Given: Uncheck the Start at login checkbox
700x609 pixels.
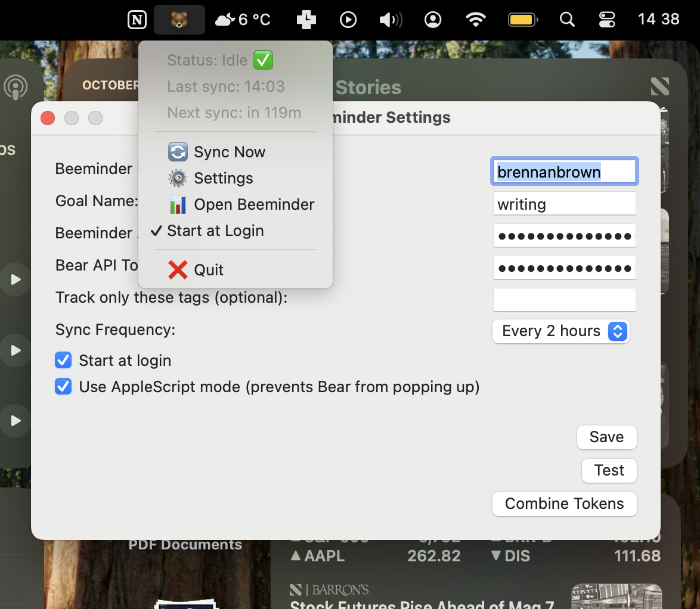Looking at the screenshot, I should (x=63, y=360).
